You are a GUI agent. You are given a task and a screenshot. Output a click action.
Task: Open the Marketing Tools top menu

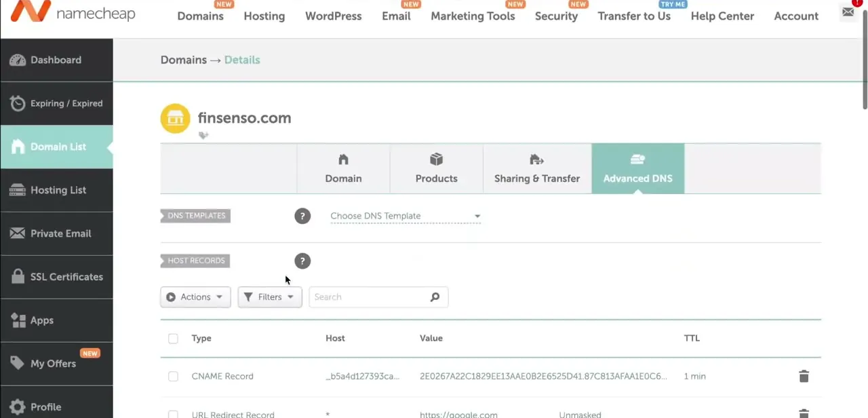[473, 16]
